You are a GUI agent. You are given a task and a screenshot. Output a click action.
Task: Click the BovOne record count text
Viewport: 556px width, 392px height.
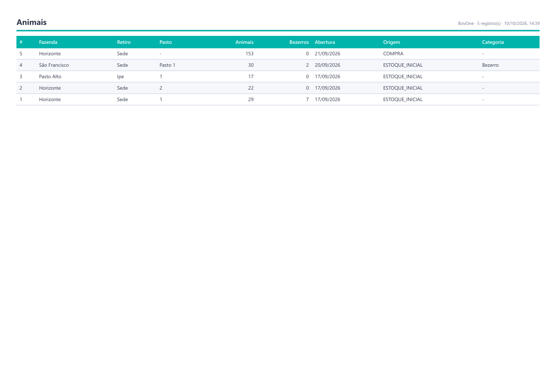point(499,23)
